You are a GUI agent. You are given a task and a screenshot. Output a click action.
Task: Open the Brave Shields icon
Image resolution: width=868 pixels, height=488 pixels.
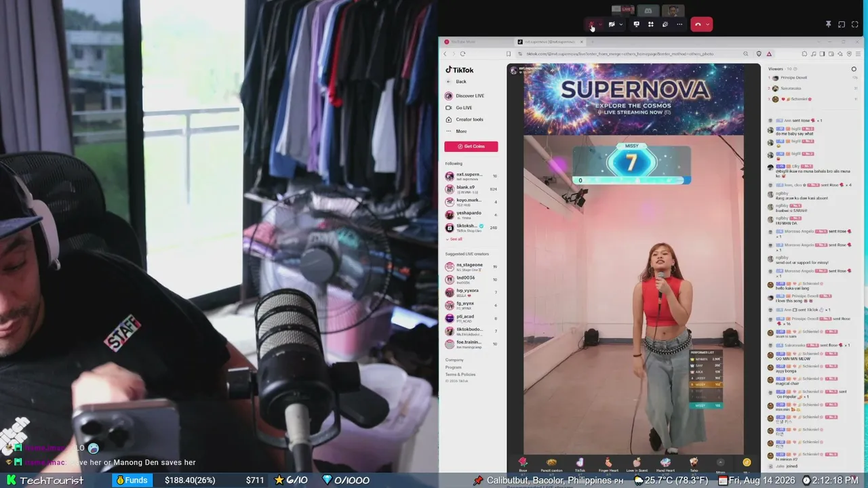pos(758,54)
